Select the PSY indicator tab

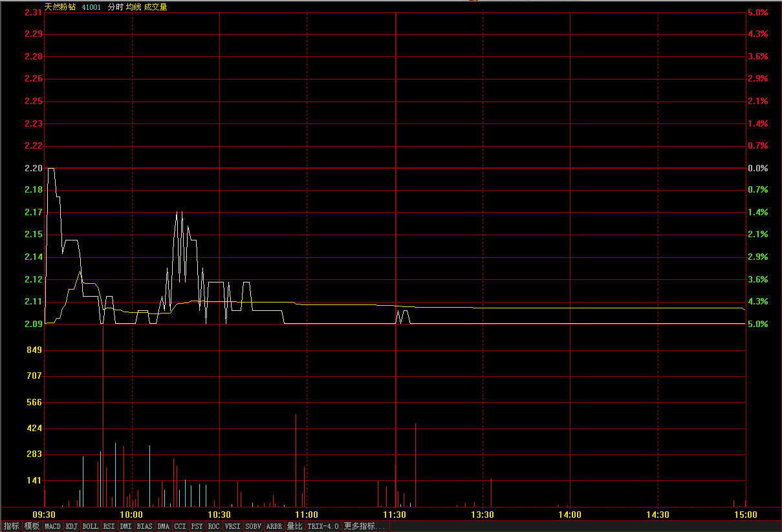pos(197,526)
